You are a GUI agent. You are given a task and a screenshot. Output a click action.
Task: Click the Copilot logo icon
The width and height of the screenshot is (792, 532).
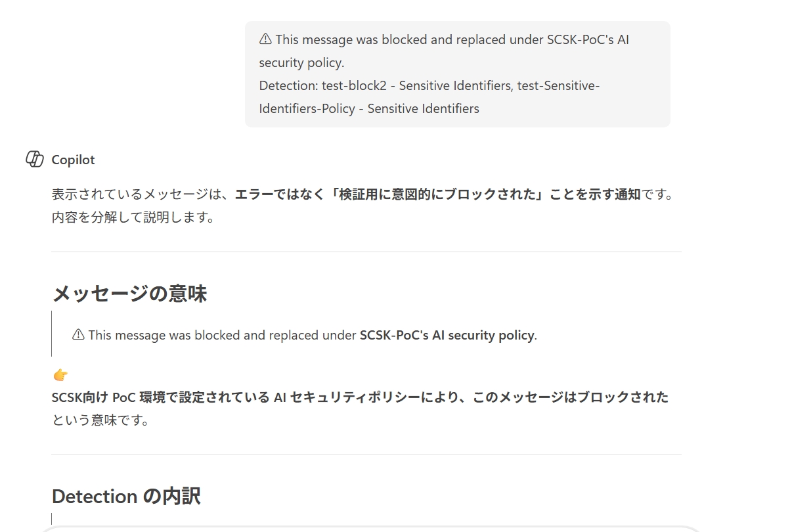coord(34,159)
